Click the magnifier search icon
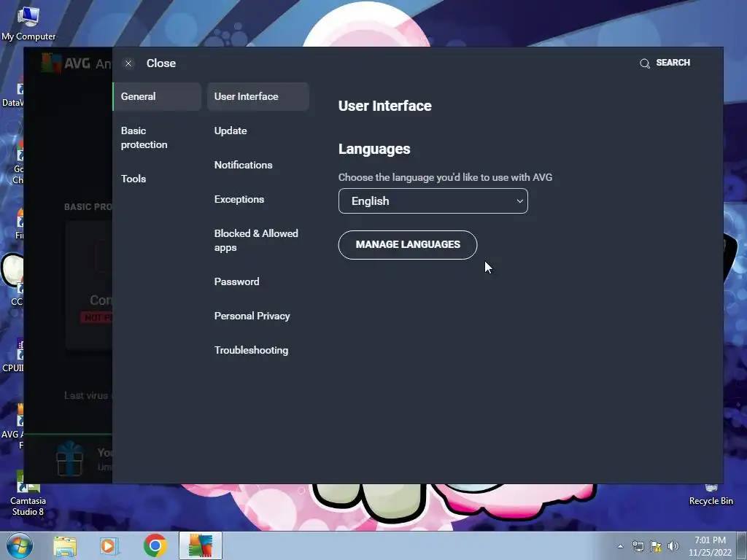 (x=645, y=63)
